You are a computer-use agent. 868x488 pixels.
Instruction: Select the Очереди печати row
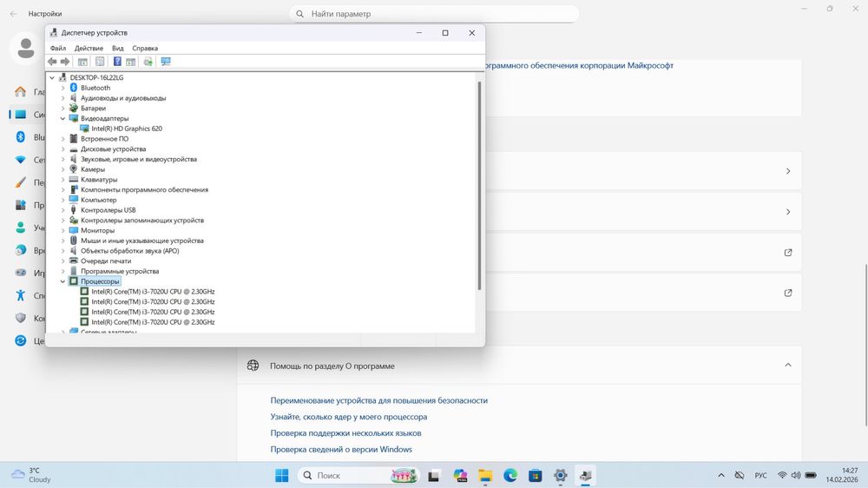point(106,260)
